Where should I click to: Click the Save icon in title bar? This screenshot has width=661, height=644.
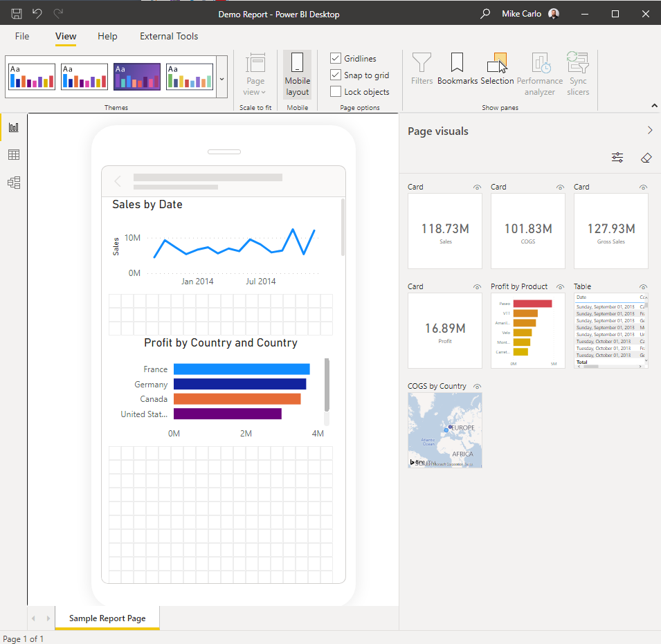(17, 14)
